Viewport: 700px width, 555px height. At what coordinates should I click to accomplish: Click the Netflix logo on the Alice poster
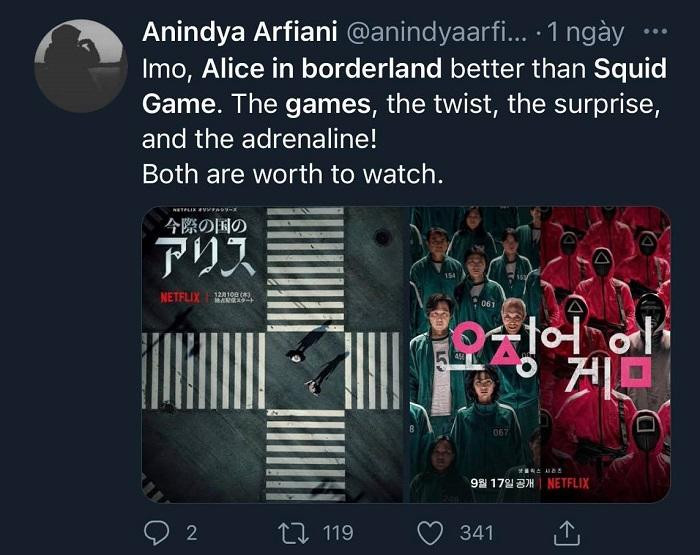coord(180,297)
